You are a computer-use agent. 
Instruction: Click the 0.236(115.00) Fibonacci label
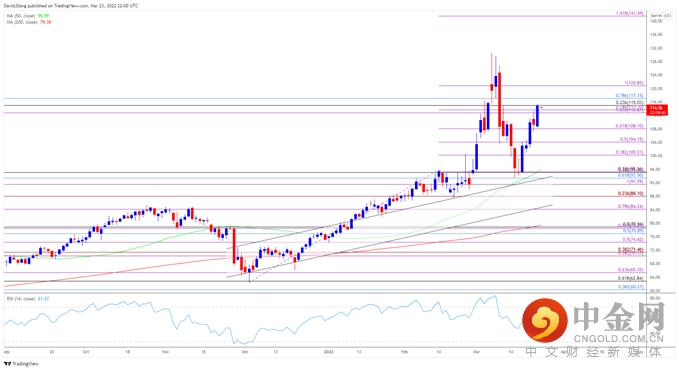[629, 102]
